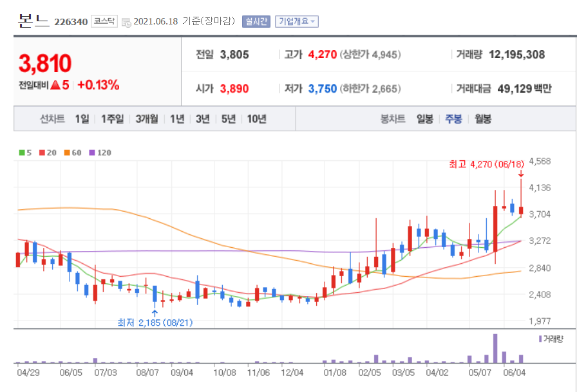Screen dimensions: 577x392
Task: Click the orange 60 moving-average legend swatch
Action: pyautogui.click(x=67, y=153)
